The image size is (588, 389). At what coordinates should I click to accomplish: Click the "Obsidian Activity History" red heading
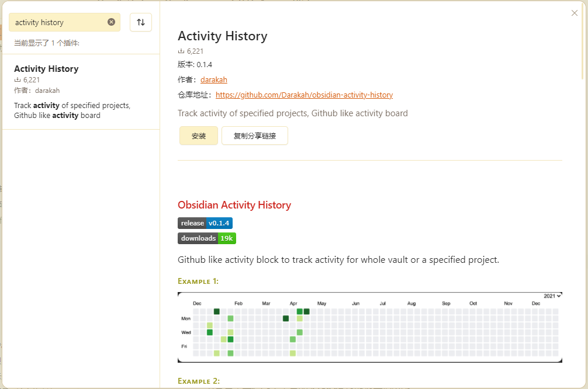coord(234,205)
